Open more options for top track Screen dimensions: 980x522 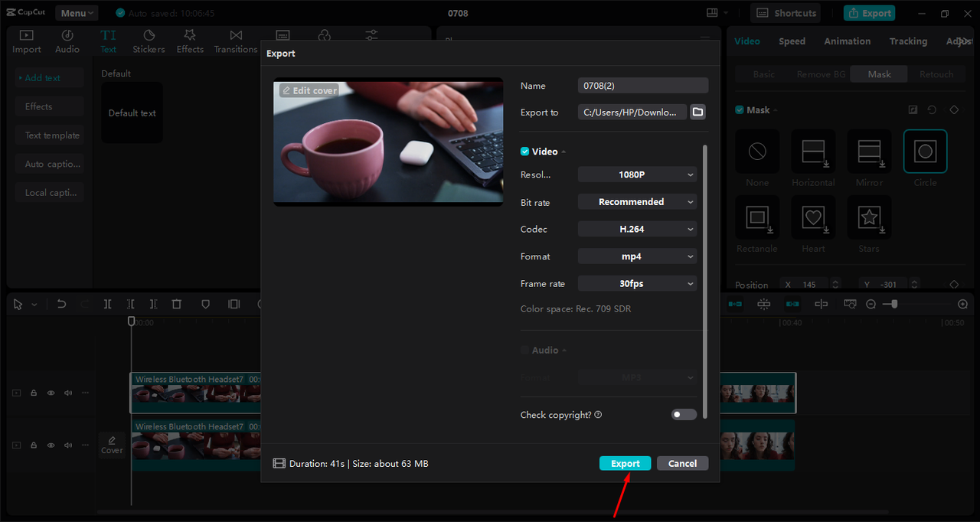85,393
